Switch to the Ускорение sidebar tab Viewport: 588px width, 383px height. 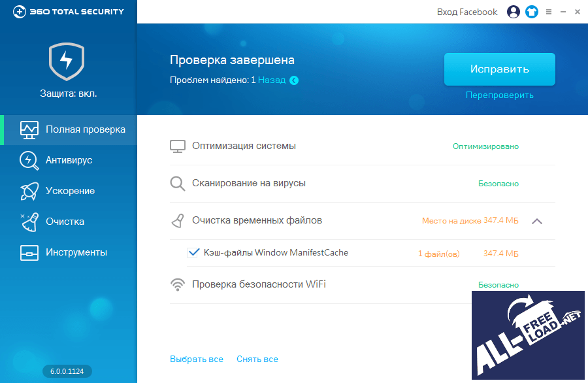tap(69, 191)
